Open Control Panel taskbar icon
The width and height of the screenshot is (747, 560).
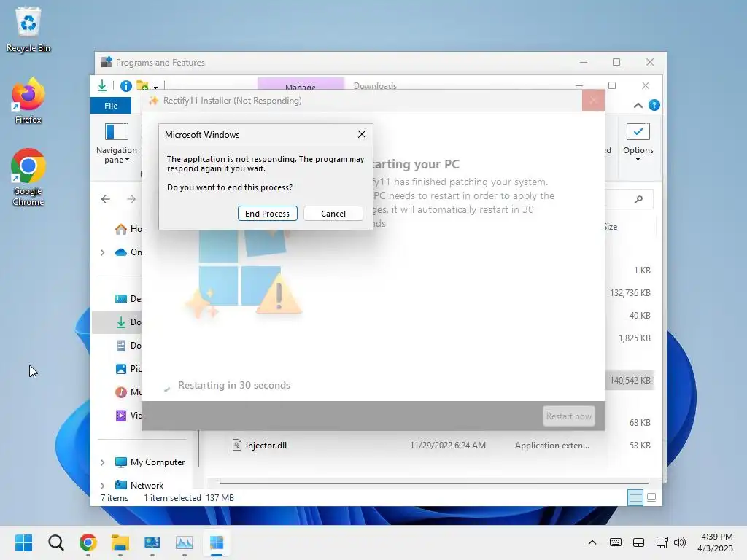(152, 542)
